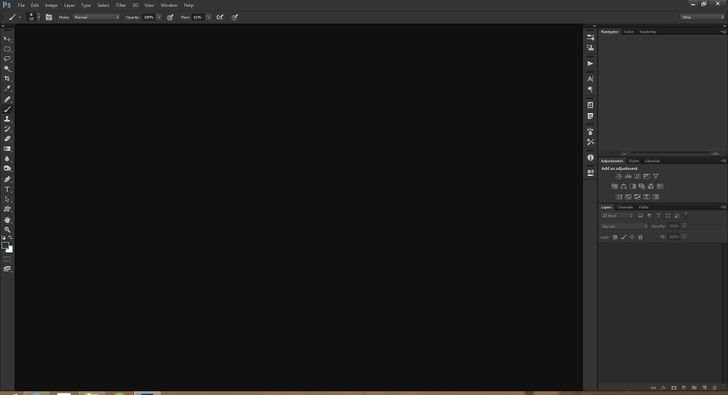Open the Image menu
Image resolution: width=728 pixels, height=395 pixels.
[51, 5]
